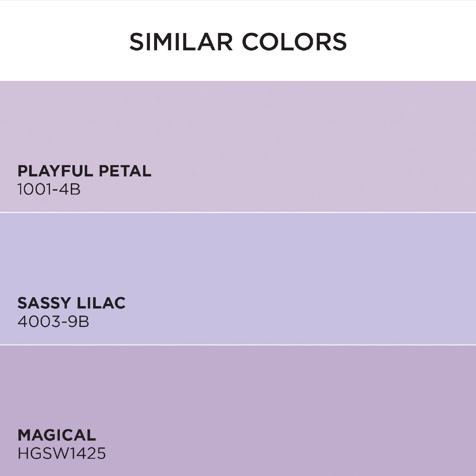
Task: Click the Magical color name
Action: click(57, 435)
